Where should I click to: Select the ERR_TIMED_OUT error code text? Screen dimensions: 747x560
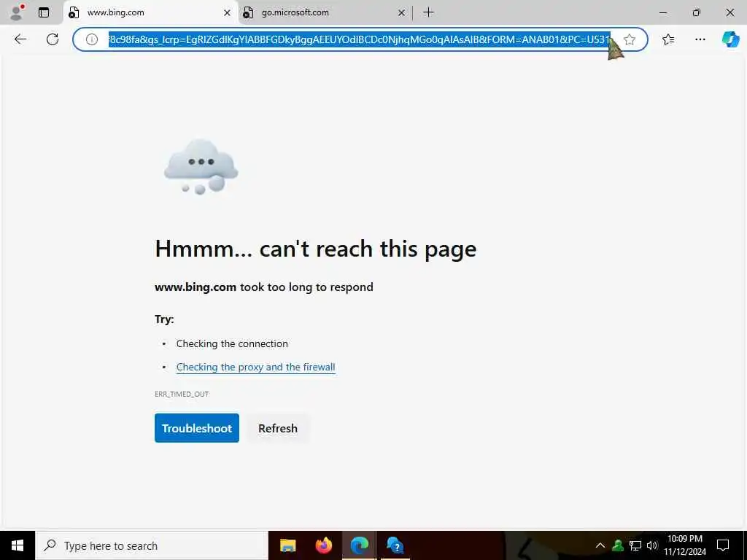point(182,394)
